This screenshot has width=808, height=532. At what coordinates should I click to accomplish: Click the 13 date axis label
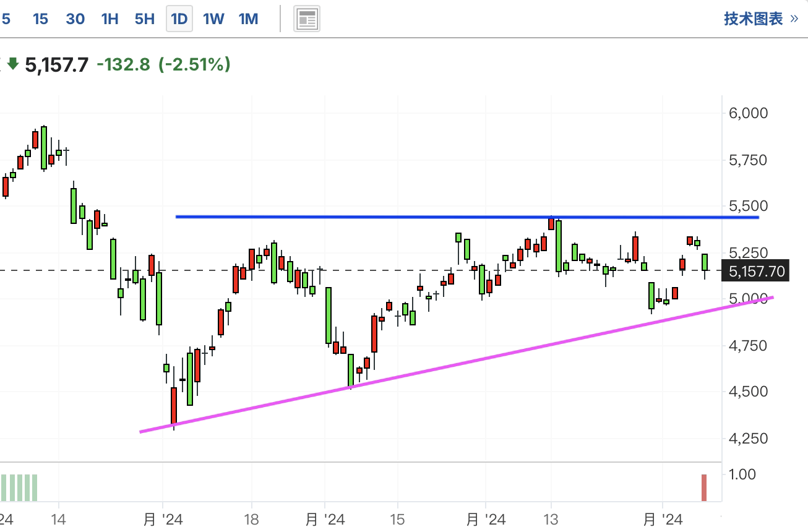point(551,520)
